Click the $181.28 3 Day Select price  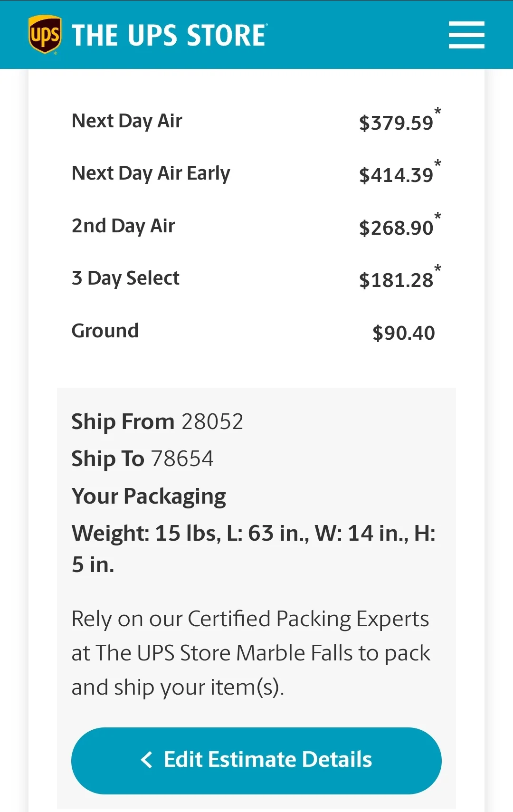[396, 280]
